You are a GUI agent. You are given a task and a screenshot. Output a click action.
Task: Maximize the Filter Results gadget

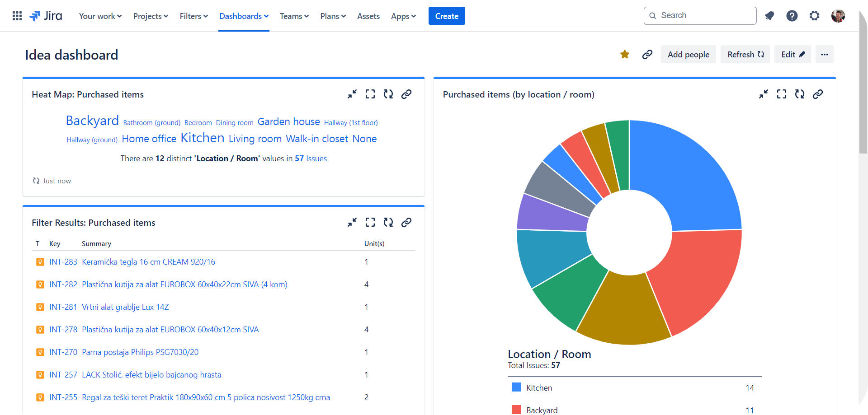tap(370, 222)
